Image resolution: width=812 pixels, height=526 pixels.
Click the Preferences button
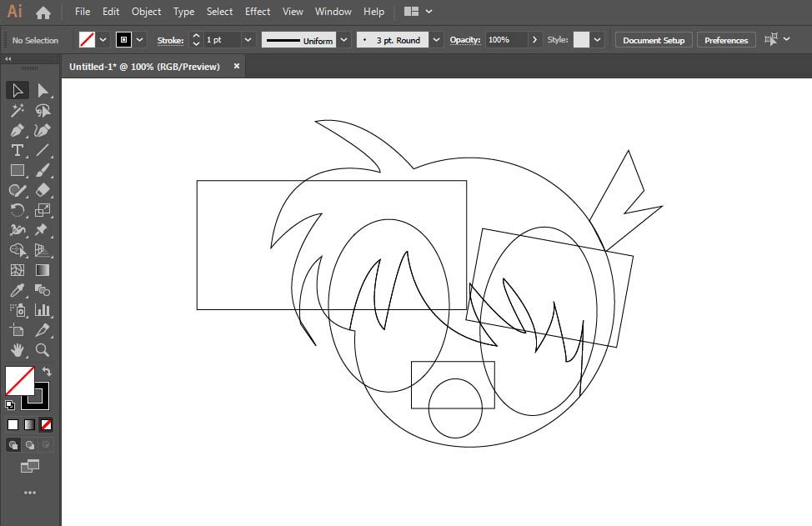coord(726,40)
